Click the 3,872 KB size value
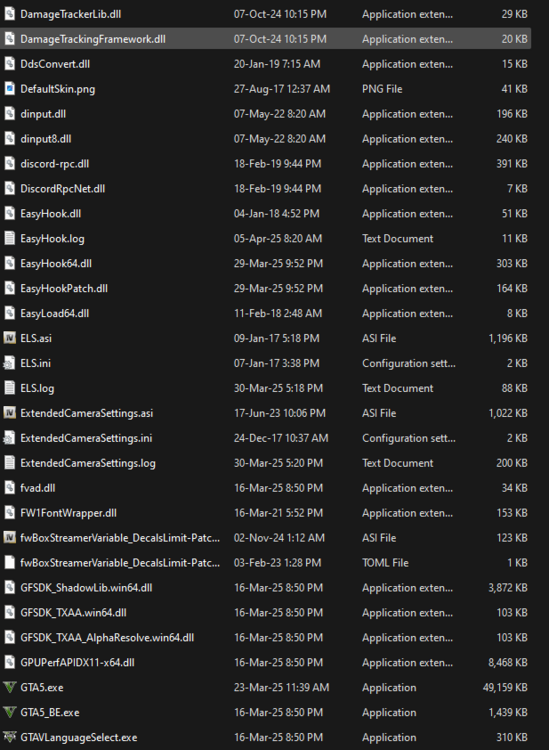The height and width of the screenshot is (750, 549). point(508,587)
